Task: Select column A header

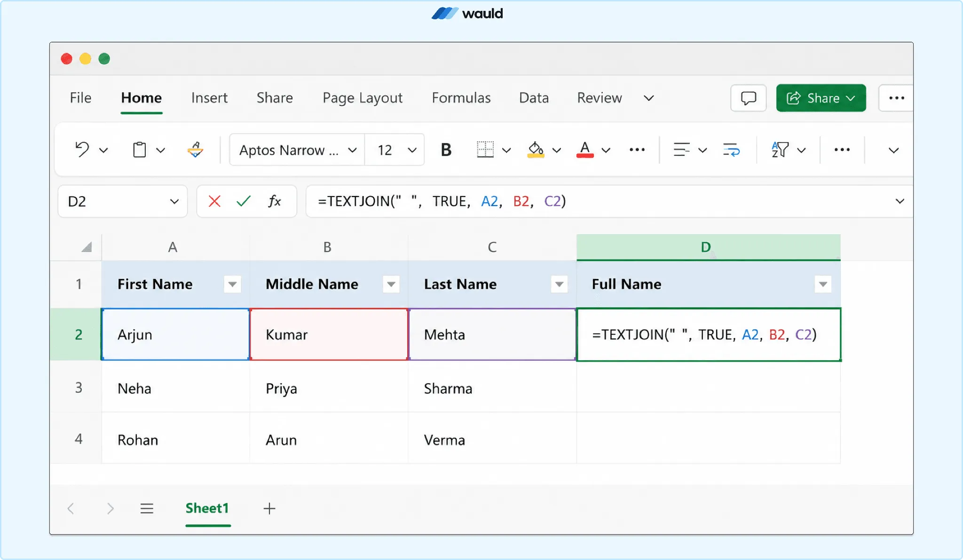Action: pyautogui.click(x=175, y=247)
